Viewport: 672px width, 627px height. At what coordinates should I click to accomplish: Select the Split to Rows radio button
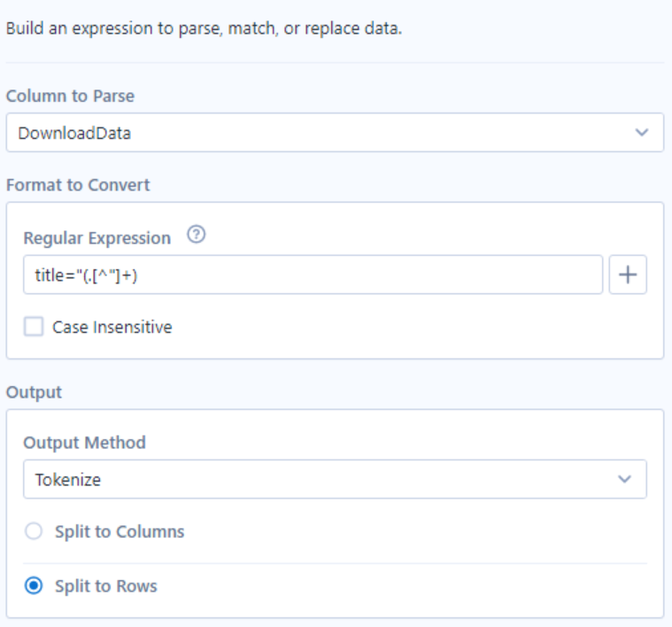click(34, 586)
